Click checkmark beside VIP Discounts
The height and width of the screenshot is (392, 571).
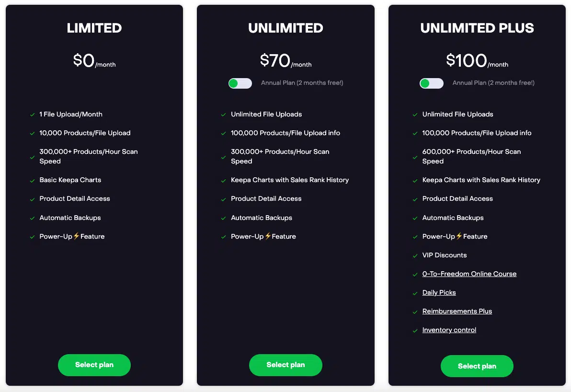[x=415, y=256]
